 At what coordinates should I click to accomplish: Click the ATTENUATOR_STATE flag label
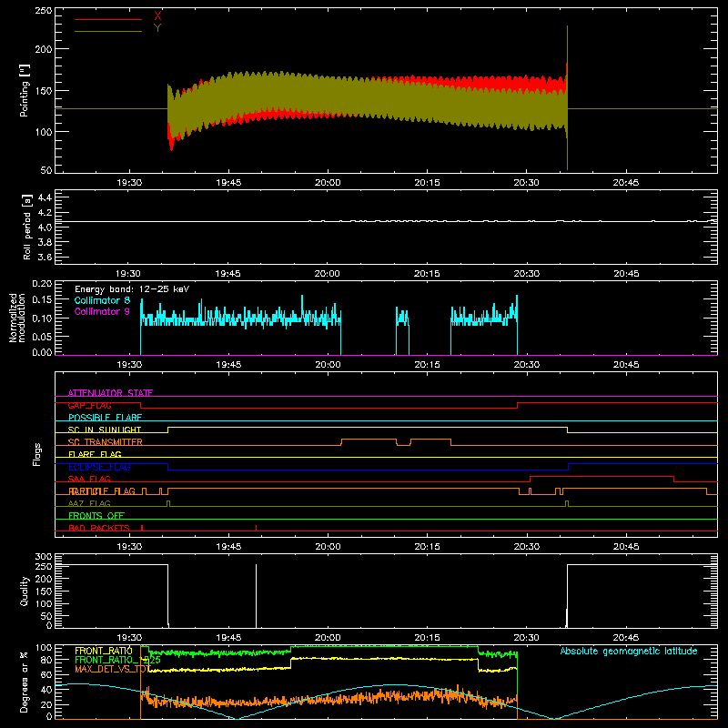[x=110, y=393]
